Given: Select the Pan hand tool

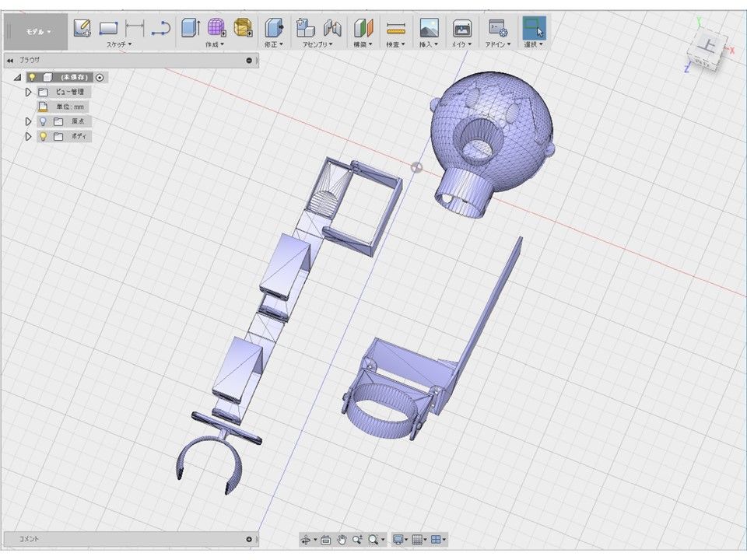Looking at the screenshot, I should coord(342,540).
